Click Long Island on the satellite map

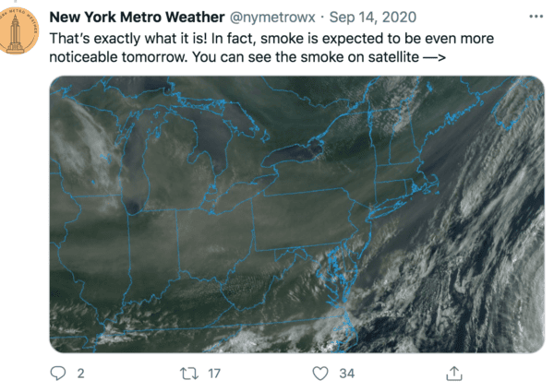pyautogui.click(x=391, y=208)
